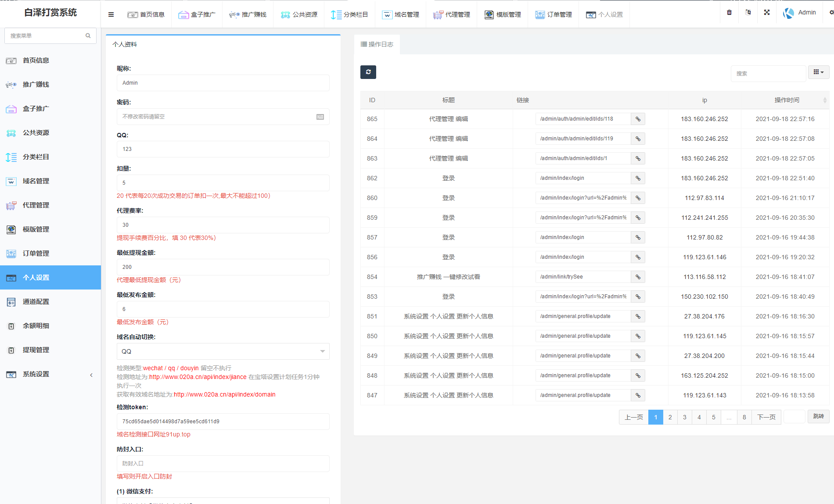Open 域名管理 from the top toolbar
Screen dimensions: 834x504
coord(401,14)
